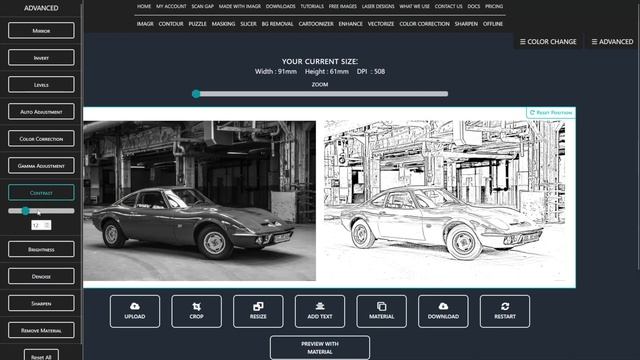The width and height of the screenshot is (640, 360).
Task: Open Color Correction in the tool bar
Action: pos(424,24)
